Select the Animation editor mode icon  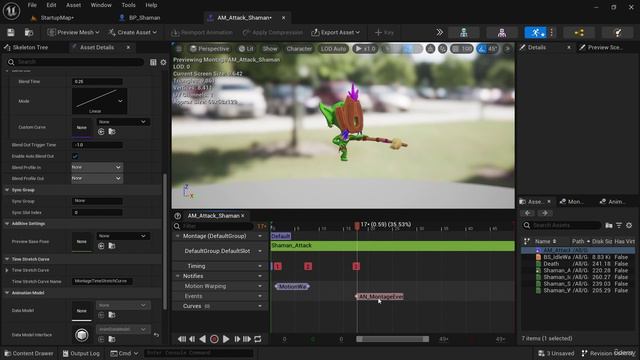[x=536, y=32]
